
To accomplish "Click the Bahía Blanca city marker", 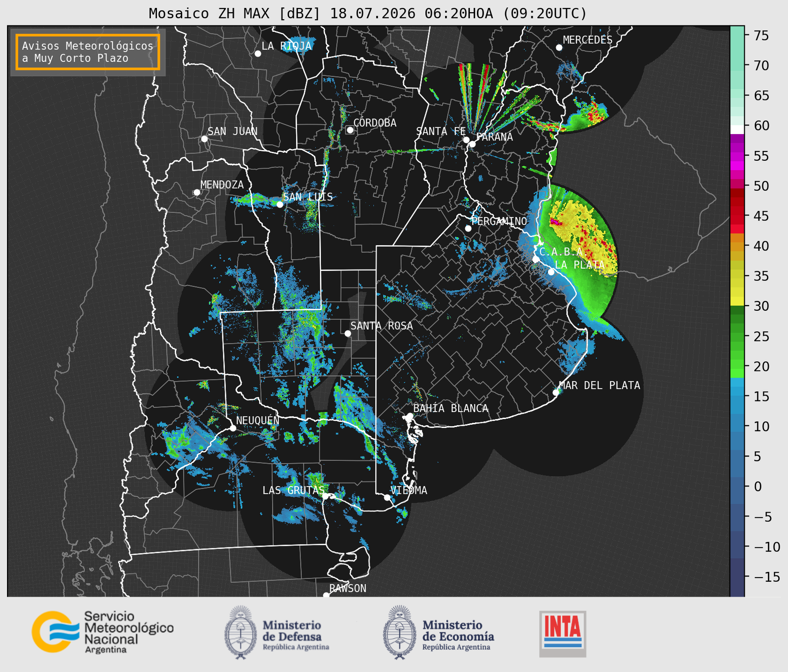I will (410, 416).
